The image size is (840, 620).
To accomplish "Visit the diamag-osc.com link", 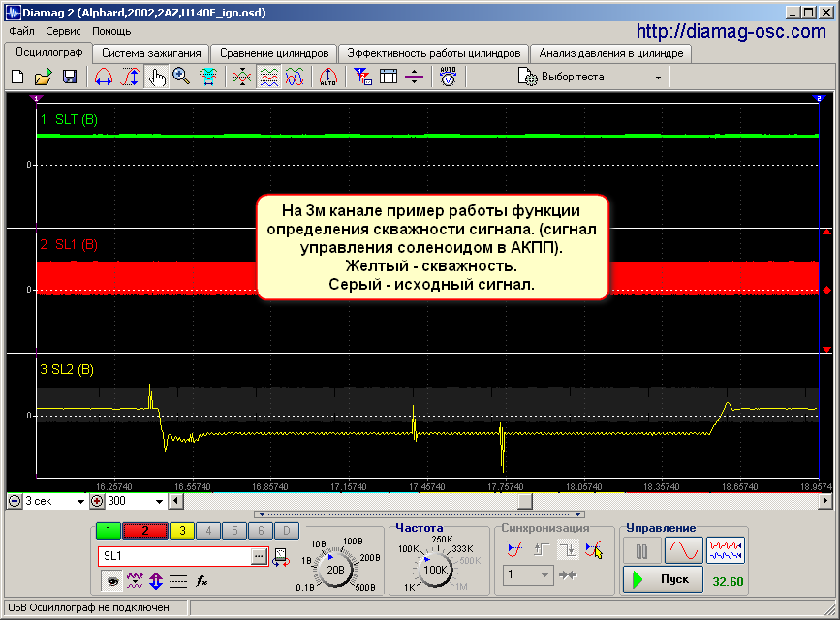I will tap(731, 31).
